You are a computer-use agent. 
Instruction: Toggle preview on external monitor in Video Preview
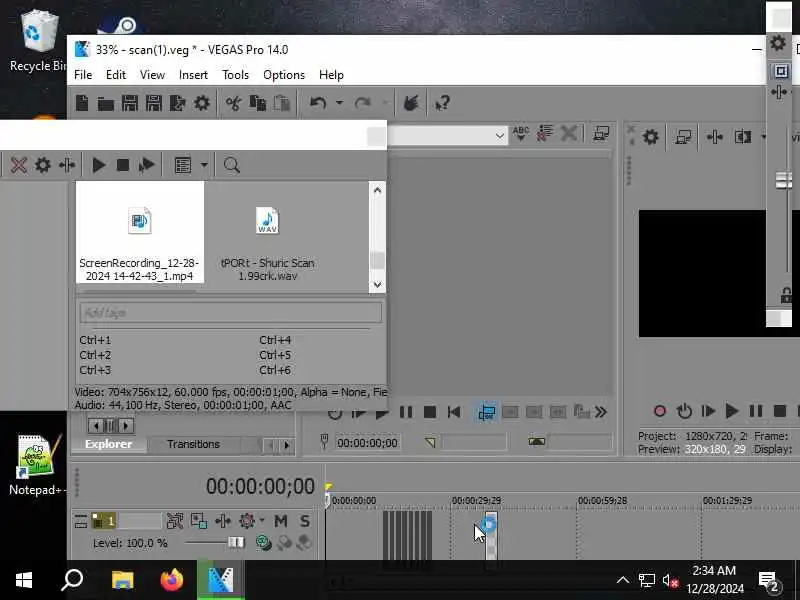coord(683,137)
